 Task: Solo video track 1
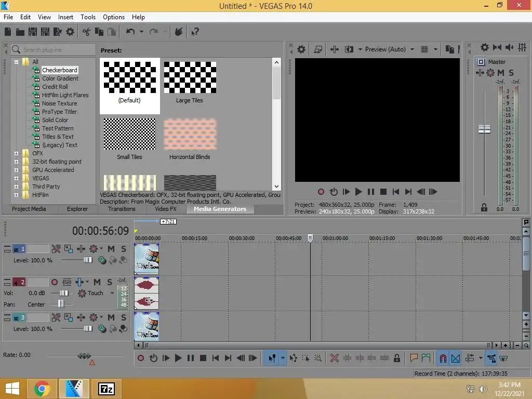[x=124, y=249]
